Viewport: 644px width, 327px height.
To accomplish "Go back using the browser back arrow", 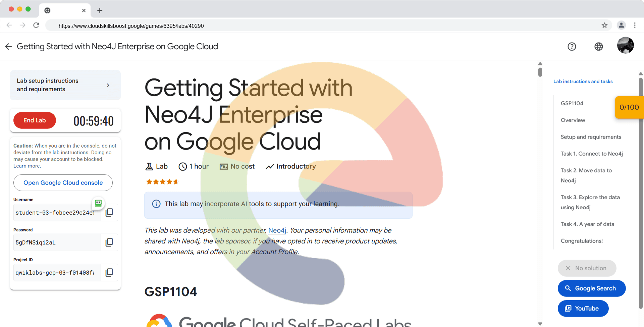I will pos(9,25).
